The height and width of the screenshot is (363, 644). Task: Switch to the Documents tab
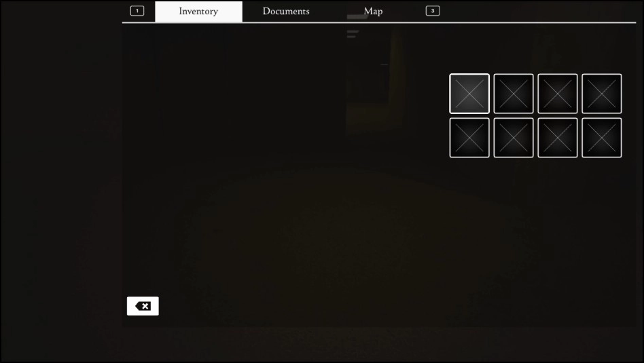point(286,12)
